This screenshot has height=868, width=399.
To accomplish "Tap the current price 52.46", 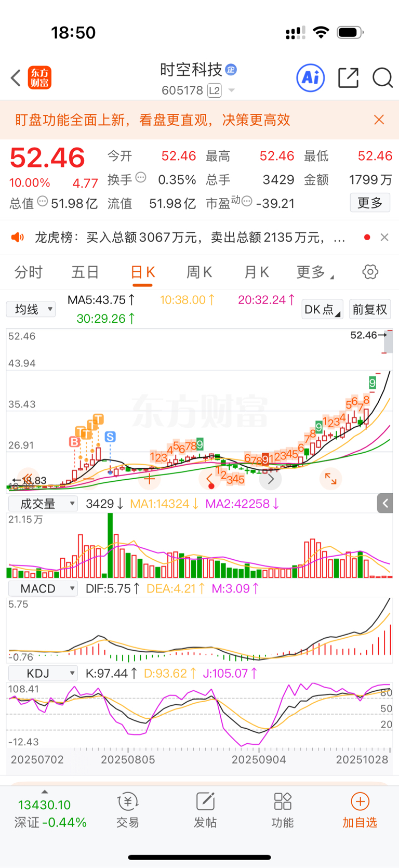I will pyautogui.click(x=47, y=157).
